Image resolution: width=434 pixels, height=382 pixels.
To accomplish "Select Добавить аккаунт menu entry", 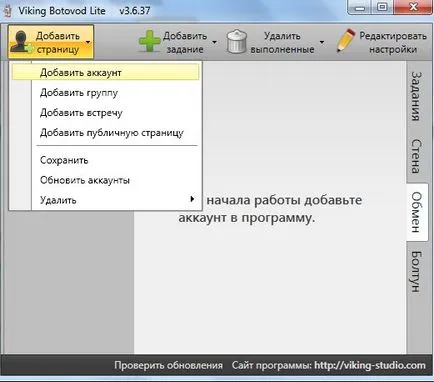I will point(105,72).
